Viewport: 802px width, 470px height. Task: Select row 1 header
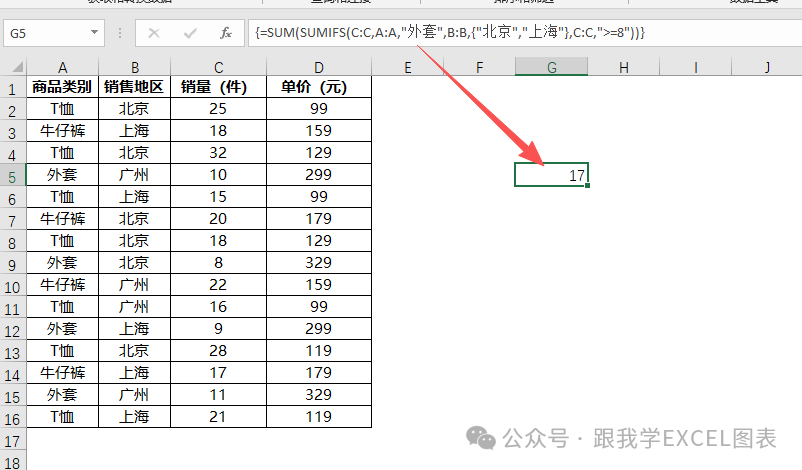[12, 89]
